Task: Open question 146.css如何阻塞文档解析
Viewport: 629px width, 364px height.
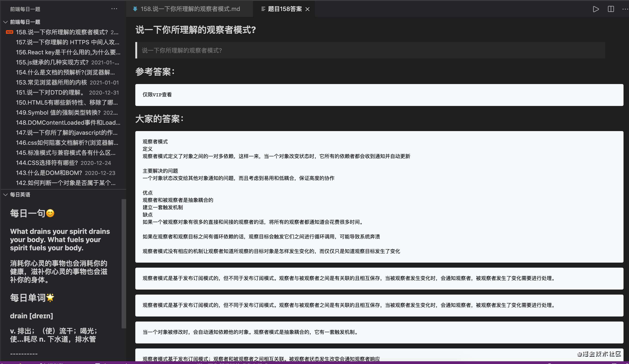Action: (x=63, y=142)
